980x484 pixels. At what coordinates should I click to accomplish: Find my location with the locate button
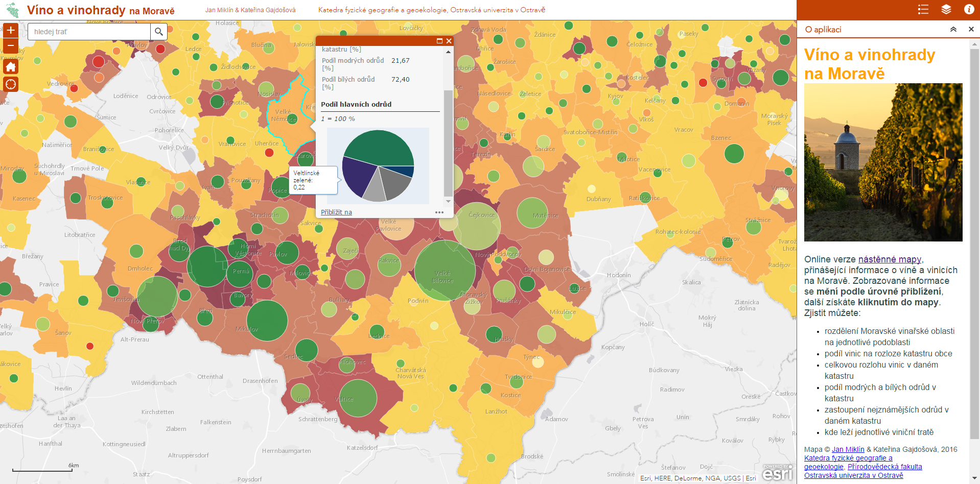point(11,84)
